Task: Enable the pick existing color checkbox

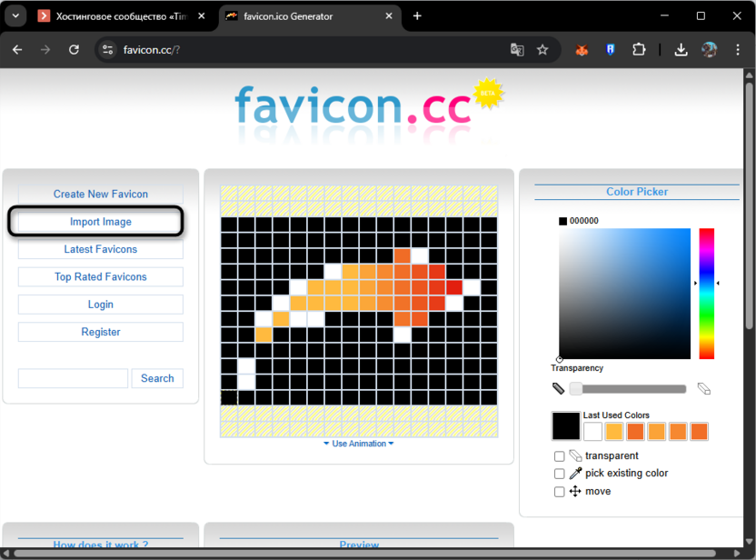Action: (560, 474)
